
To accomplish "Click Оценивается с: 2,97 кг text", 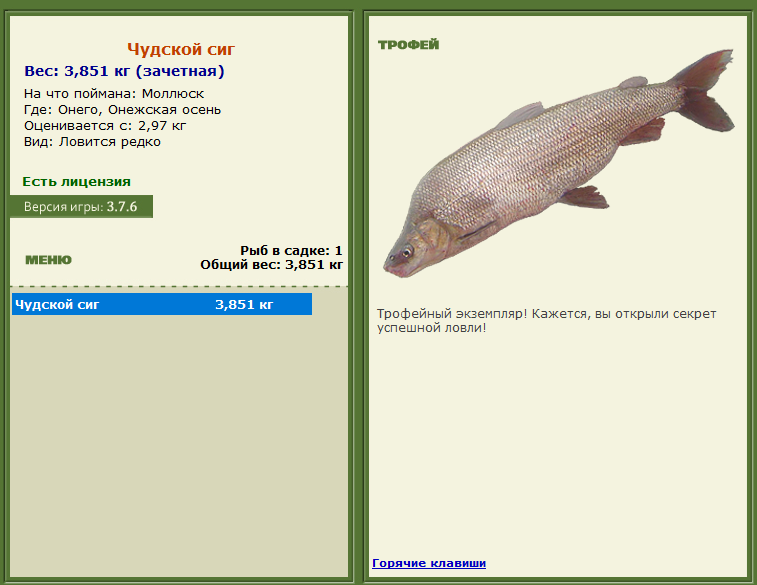I will click(x=105, y=125).
